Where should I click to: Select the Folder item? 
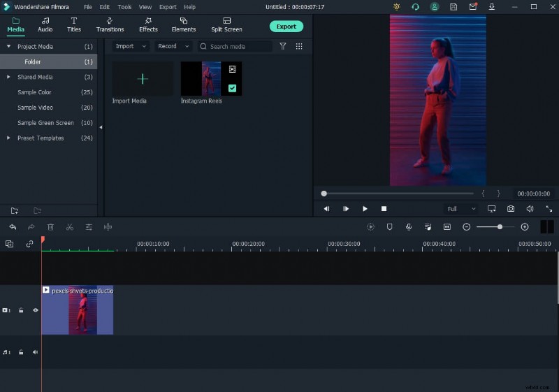(x=48, y=61)
